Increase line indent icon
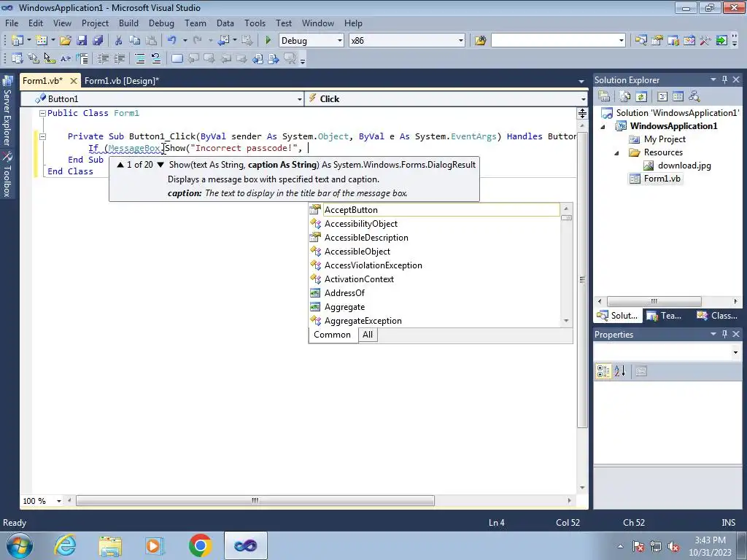Viewport: 747px width, 560px height. click(119, 58)
